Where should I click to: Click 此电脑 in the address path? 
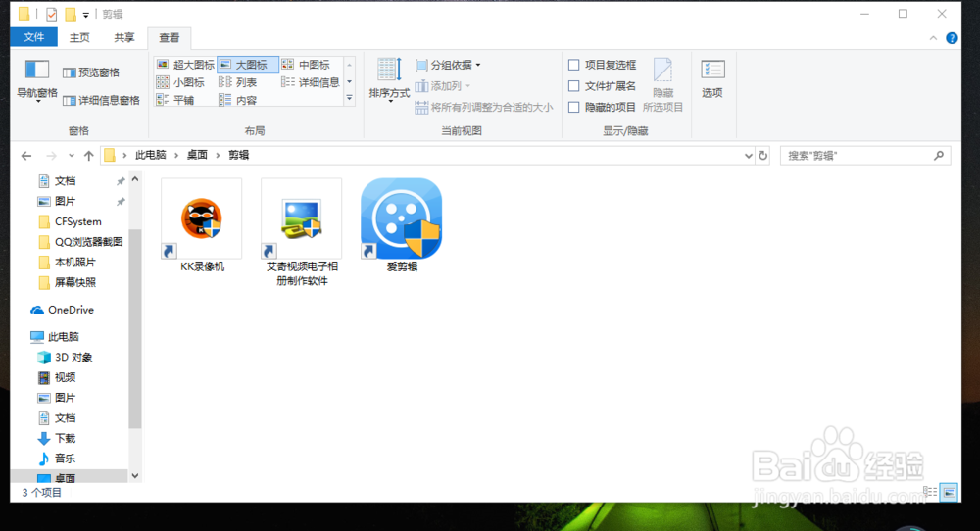151,155
